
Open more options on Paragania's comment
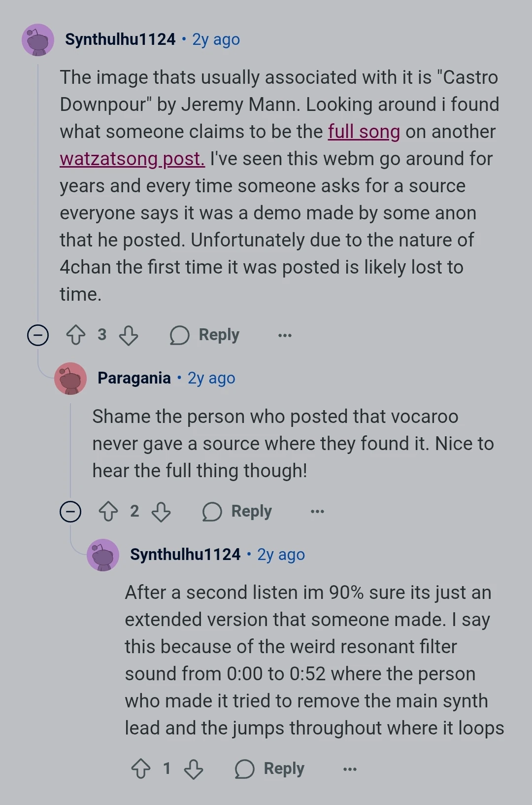tap(317, 512)
